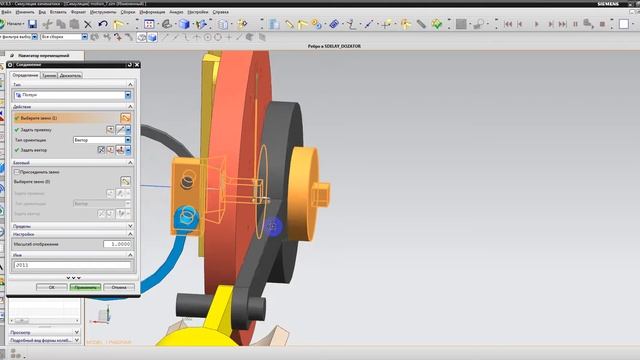
Task: Click the green 'Применить' button
Action: click(85, 287)
